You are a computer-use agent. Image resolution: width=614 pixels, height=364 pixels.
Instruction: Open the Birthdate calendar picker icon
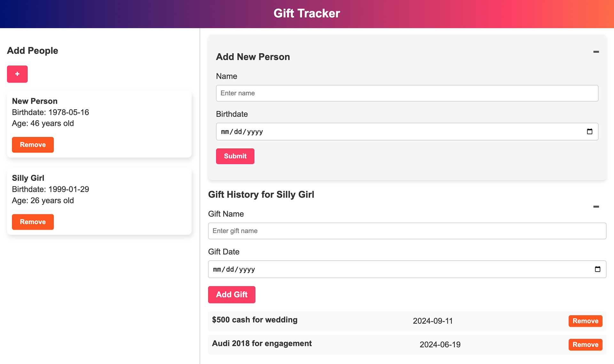pyautogui.click(x=589, y=132)
